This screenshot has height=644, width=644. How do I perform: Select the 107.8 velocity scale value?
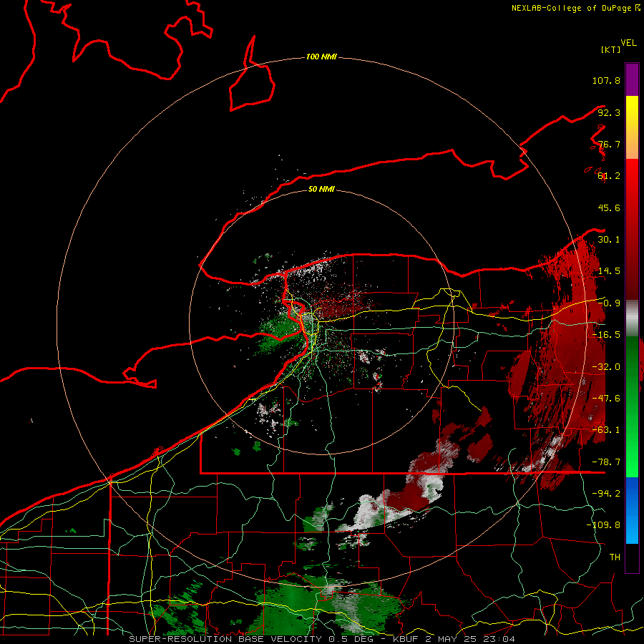point(606,80)
